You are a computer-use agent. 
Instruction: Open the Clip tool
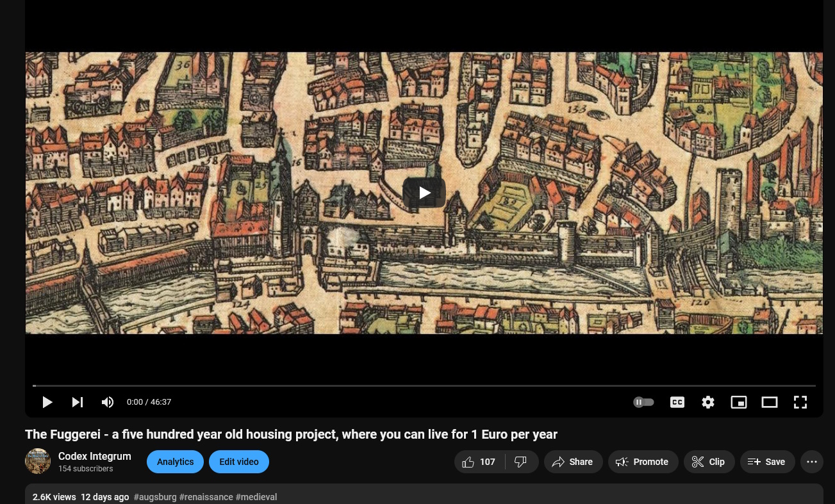pos(709,462)
